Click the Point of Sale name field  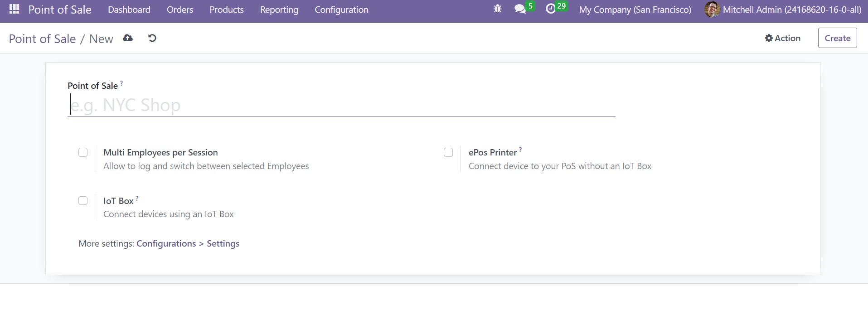pos(341,105)
